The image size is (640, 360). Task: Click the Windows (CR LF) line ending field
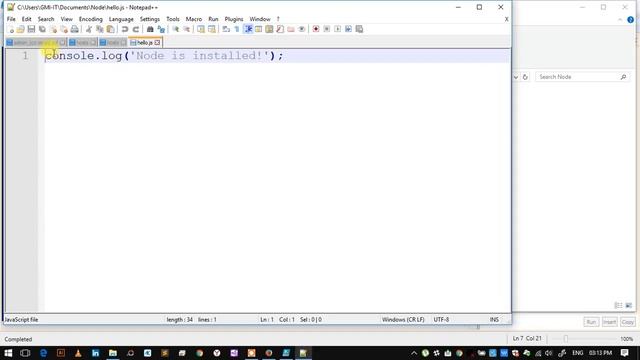(x=403, y=320)
